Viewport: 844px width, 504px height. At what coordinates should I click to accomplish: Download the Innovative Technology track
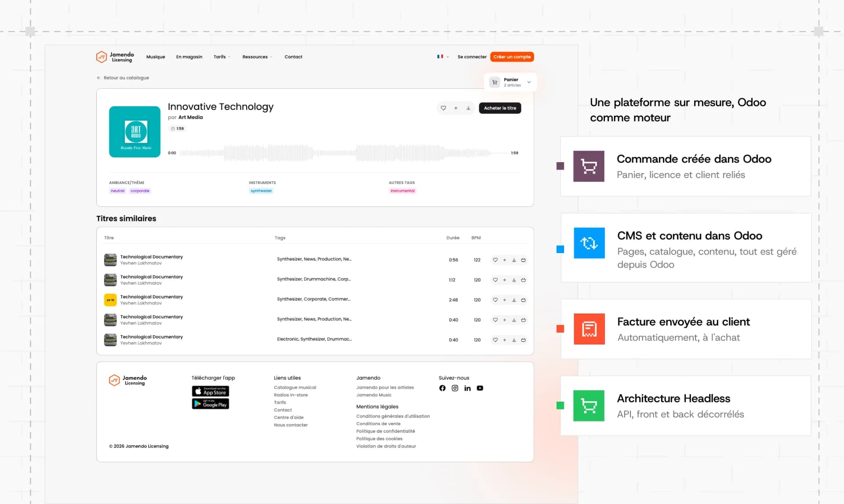click(468, 108)
